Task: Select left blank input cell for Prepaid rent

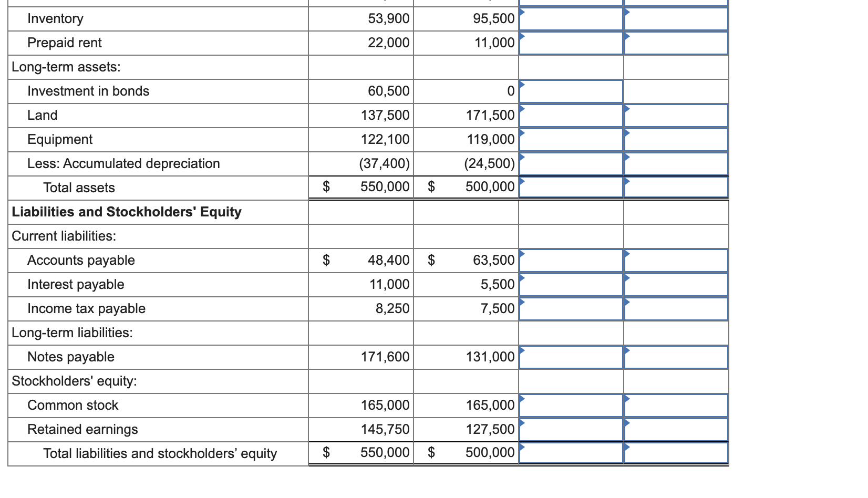Action: [x=571, y=43]
